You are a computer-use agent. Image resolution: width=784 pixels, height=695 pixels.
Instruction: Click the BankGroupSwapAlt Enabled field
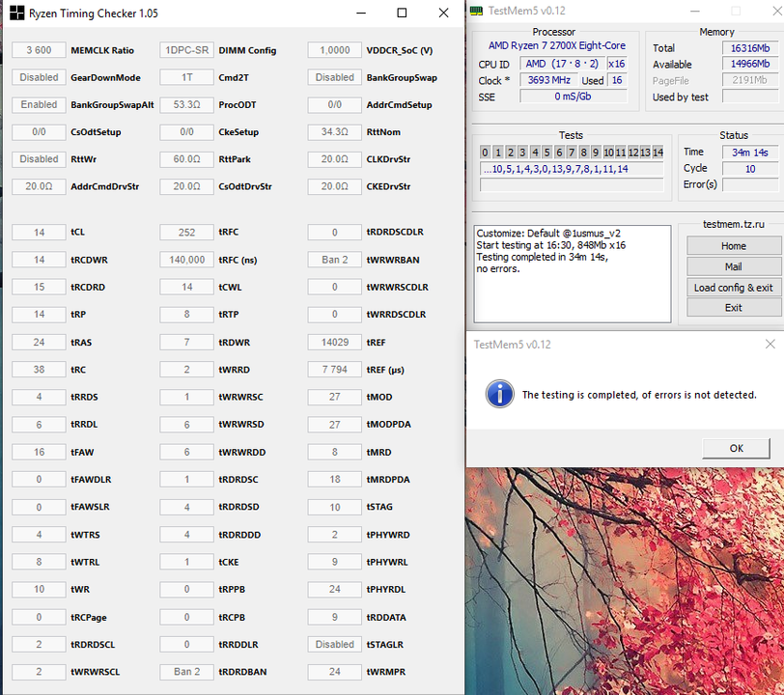click(x=39, y=104)
